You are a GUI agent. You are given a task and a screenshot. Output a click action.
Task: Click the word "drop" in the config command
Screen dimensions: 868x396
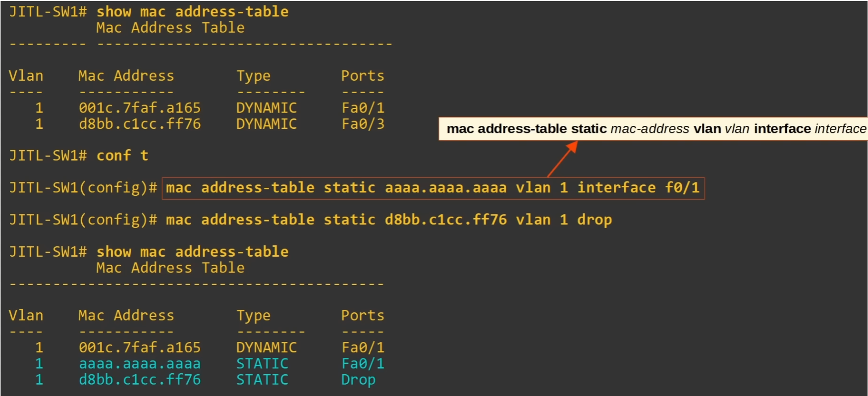click(594, 220)
